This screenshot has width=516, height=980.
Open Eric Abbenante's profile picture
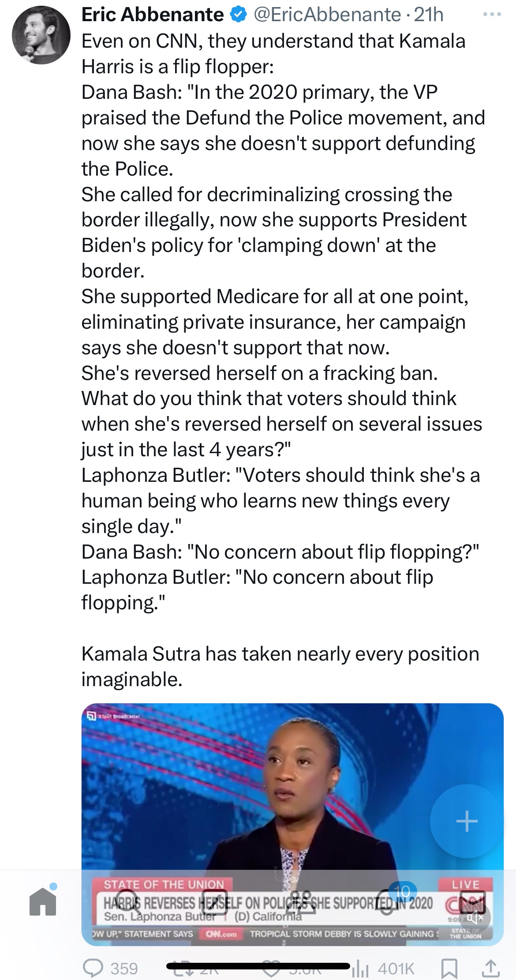[x=41, y=35]
